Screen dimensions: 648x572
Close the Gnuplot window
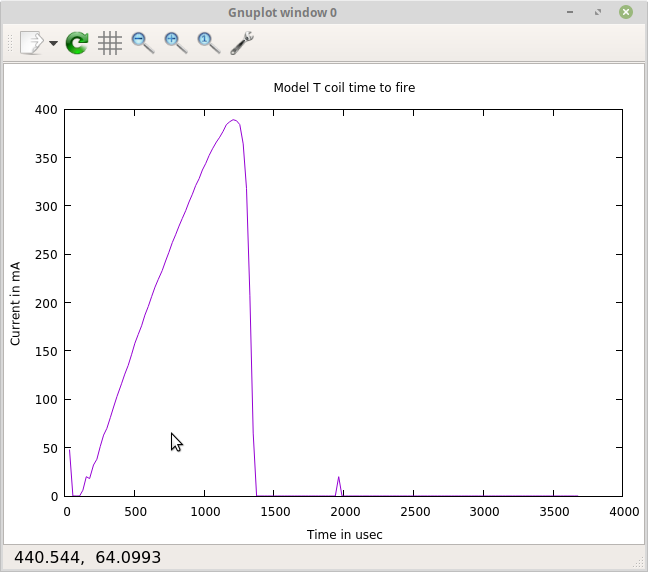coord(626,12)
